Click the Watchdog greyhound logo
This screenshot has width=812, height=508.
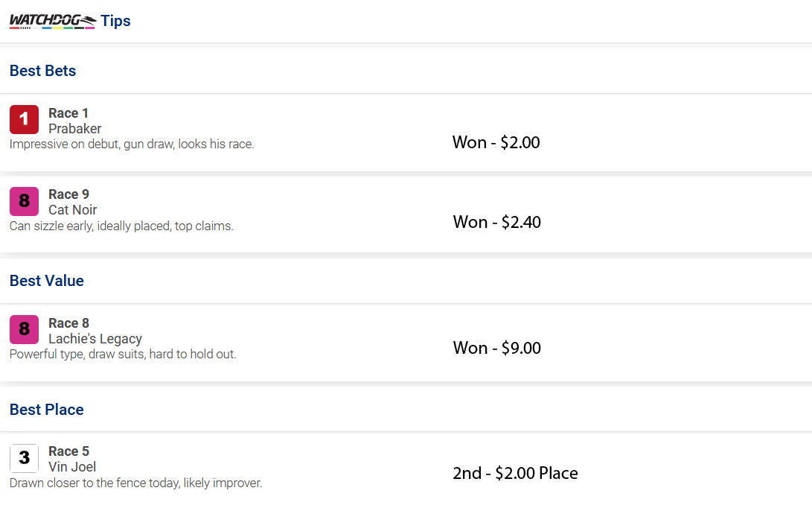[x=53, y=22]
